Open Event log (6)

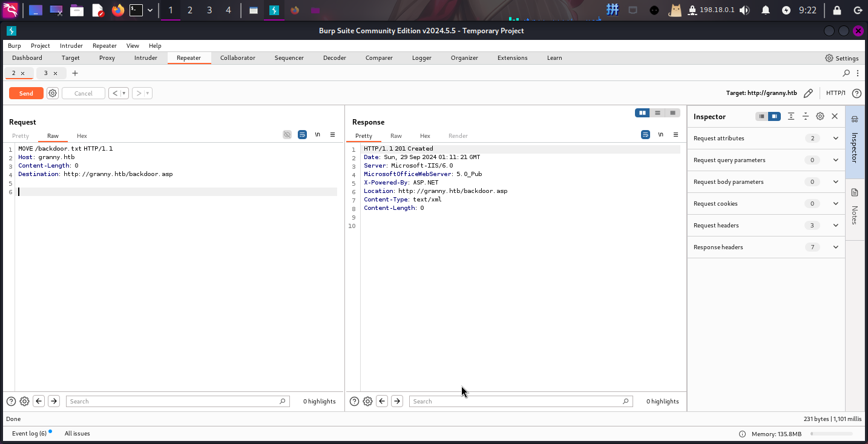(29, 434)
